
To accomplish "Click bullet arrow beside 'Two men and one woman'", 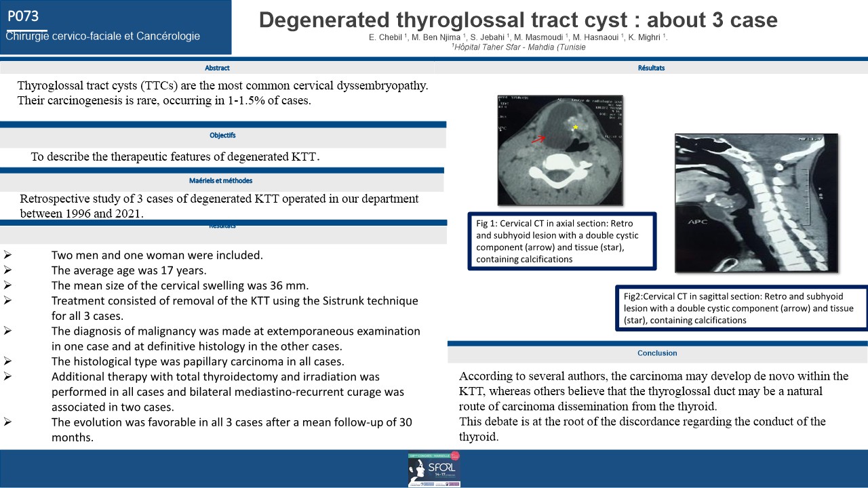I will (7, 256).
